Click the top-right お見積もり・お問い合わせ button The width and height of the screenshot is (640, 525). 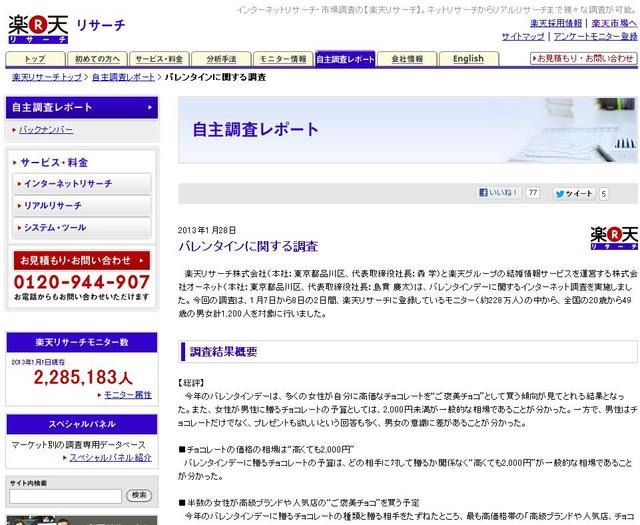point(583,58)
